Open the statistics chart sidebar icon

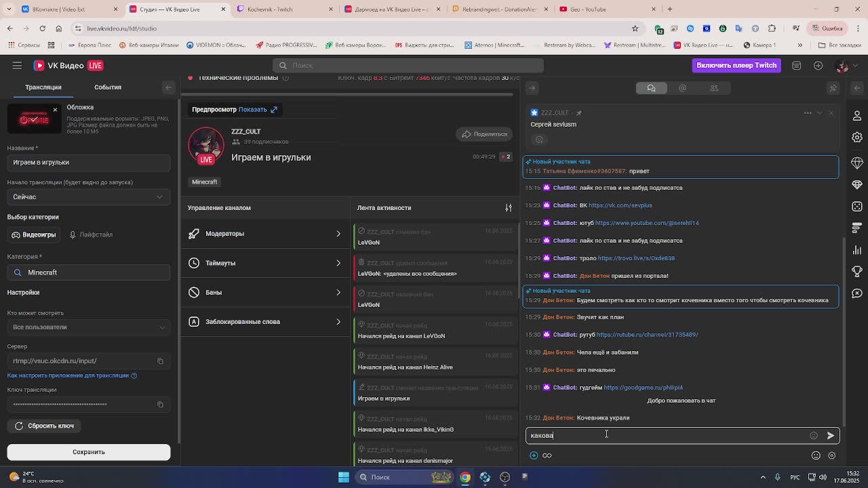click(x=857, y=250)
